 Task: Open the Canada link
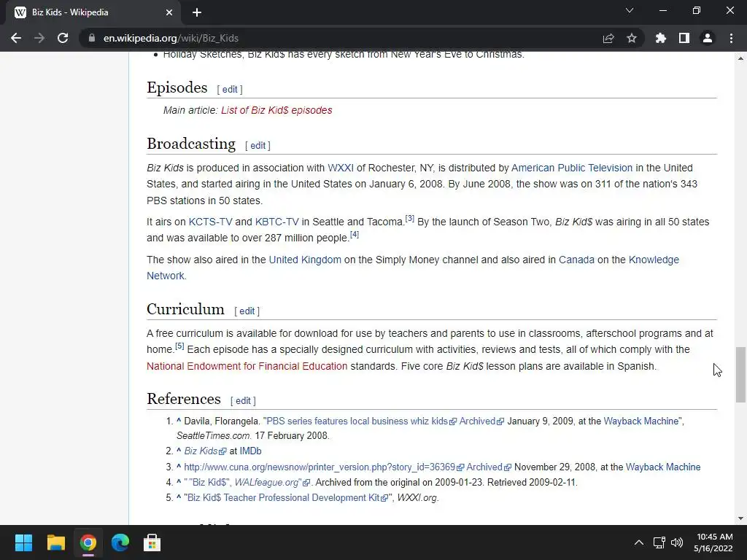point(576,260)
